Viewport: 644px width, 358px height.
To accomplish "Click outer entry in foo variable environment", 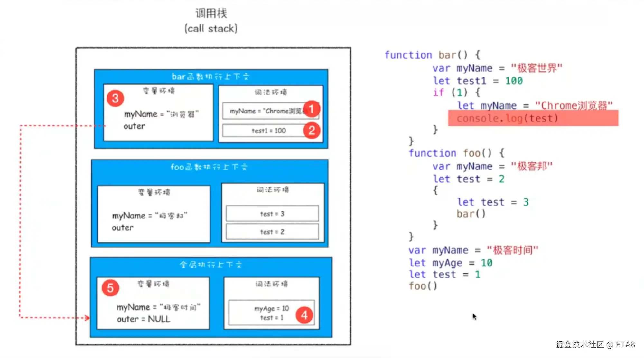I will (123, 227).
